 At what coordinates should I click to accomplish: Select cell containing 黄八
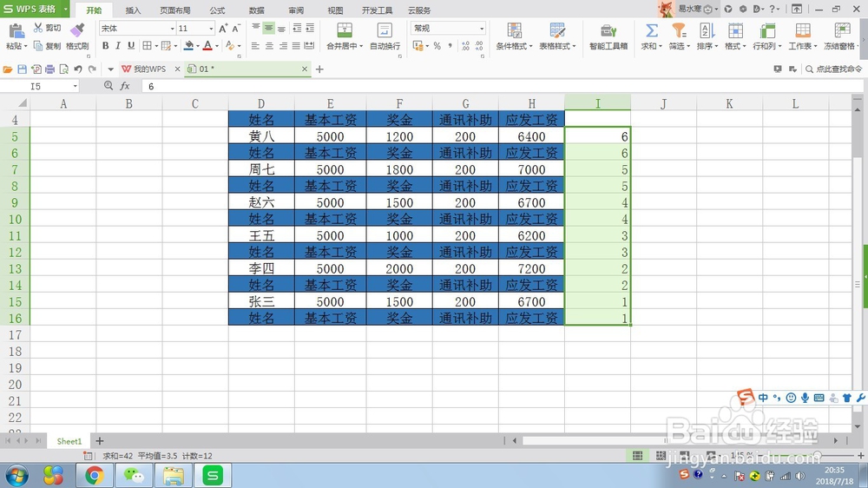coord(261,136)
